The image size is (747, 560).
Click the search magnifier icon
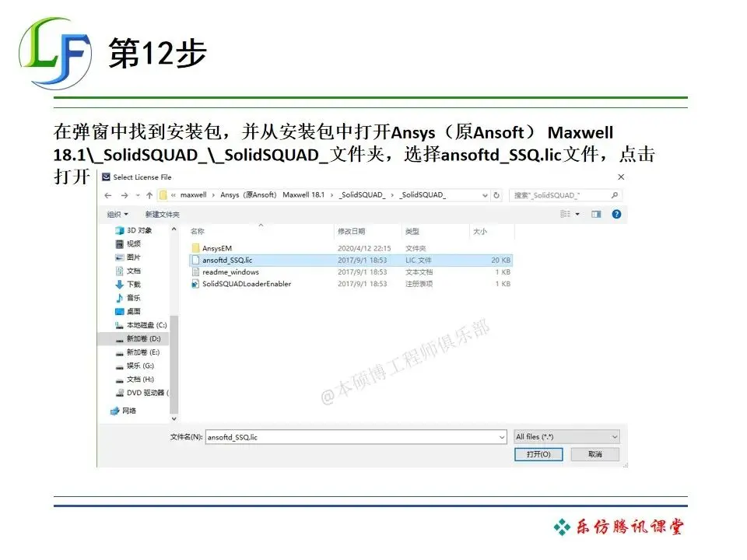(x=615, y=195)
